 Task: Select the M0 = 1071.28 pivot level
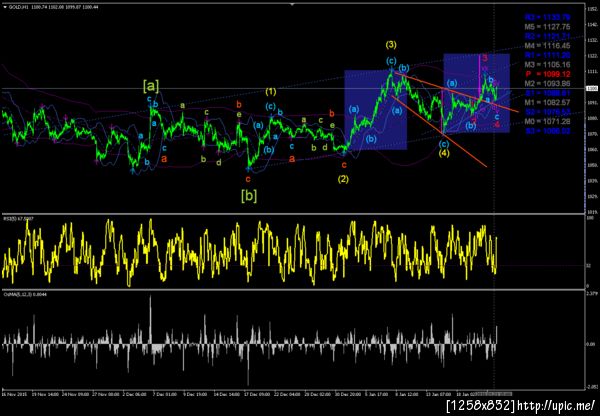click(548, 121)
